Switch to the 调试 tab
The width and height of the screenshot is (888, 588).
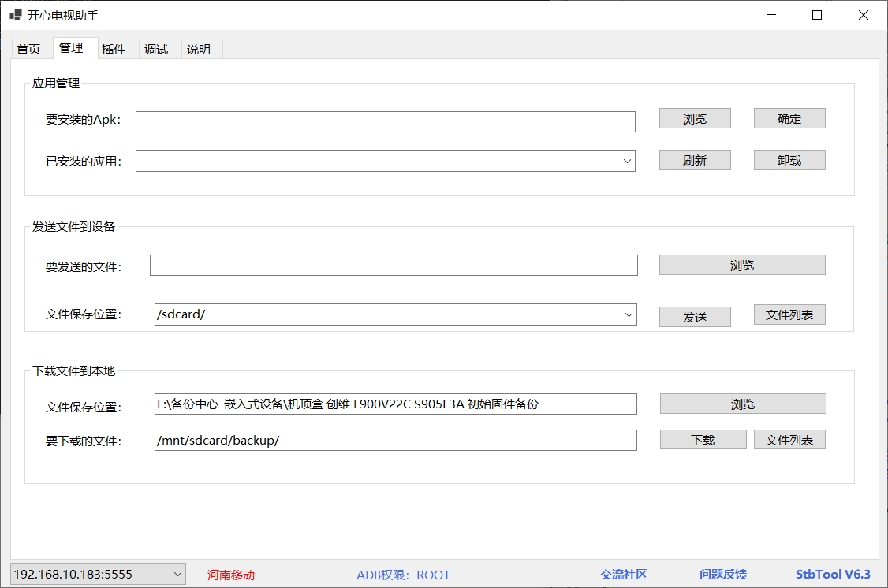tap(156, 49)
